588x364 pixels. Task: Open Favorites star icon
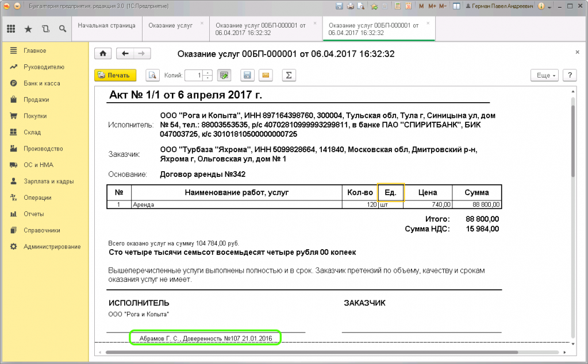click(x=28, y=29)
